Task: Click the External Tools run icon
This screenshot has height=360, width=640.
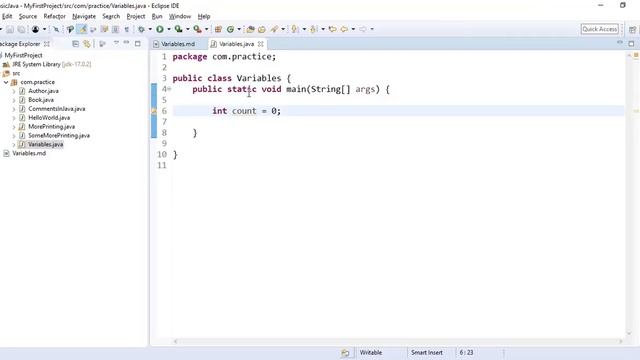Action: 197,29
